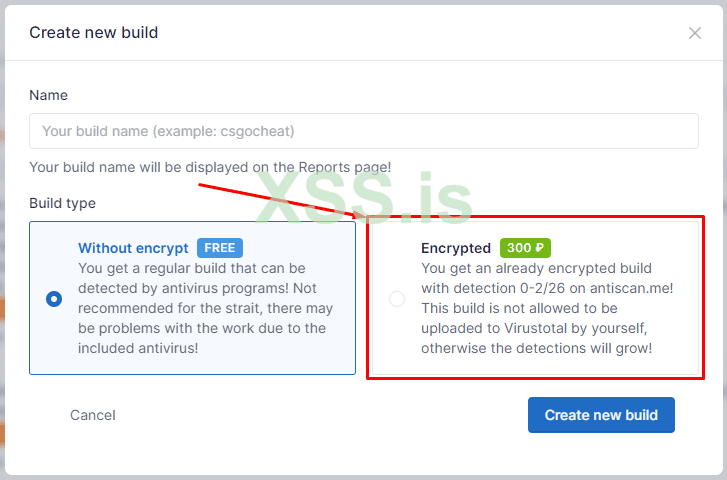Select the Without encrypt radio button

click(54, 298)
